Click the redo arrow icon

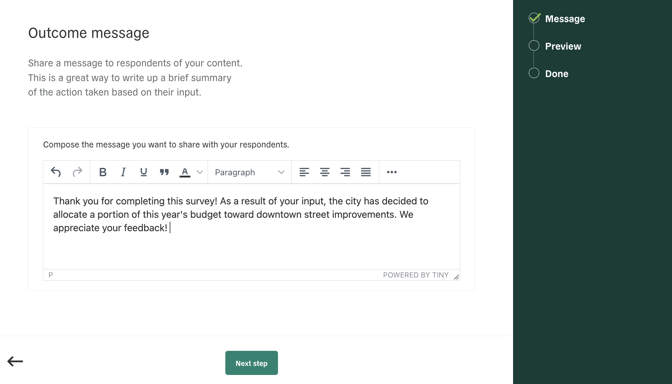pyautogui.click(x=77, y=172)
